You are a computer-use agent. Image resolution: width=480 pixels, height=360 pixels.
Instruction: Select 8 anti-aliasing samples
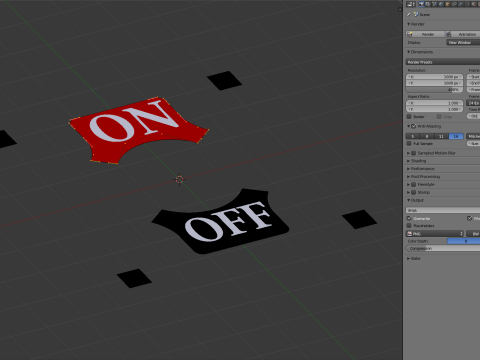click(427, 136)
